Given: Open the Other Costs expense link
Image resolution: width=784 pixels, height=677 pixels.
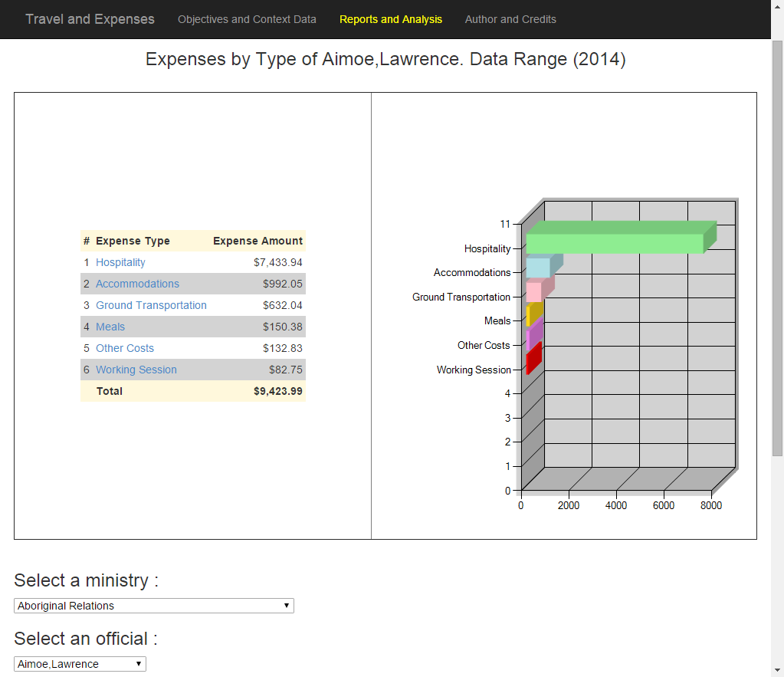Looking at the screenshot, I should pos(125,348).
